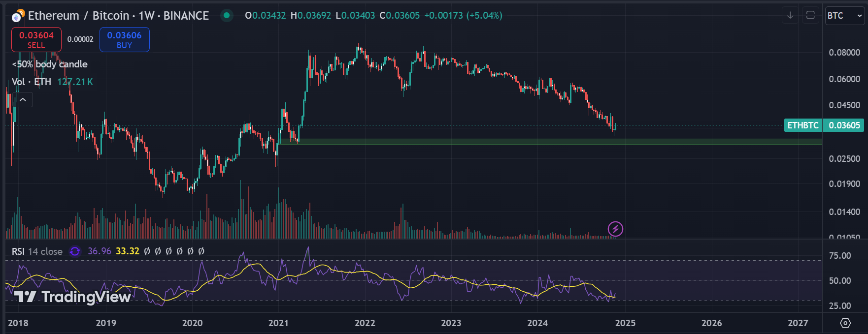
Task: Click the change value +0.00173 (+5.04%)
Action: pos(464,16)
